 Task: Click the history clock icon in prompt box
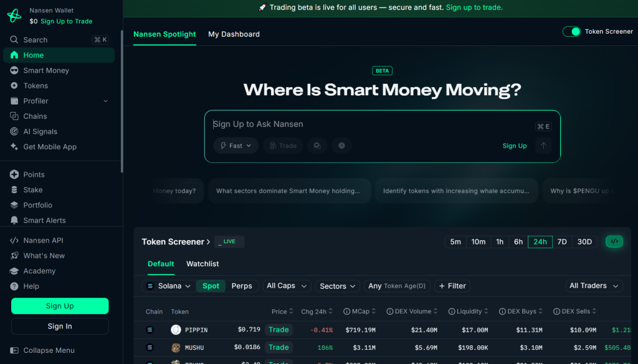coord(341,146)
